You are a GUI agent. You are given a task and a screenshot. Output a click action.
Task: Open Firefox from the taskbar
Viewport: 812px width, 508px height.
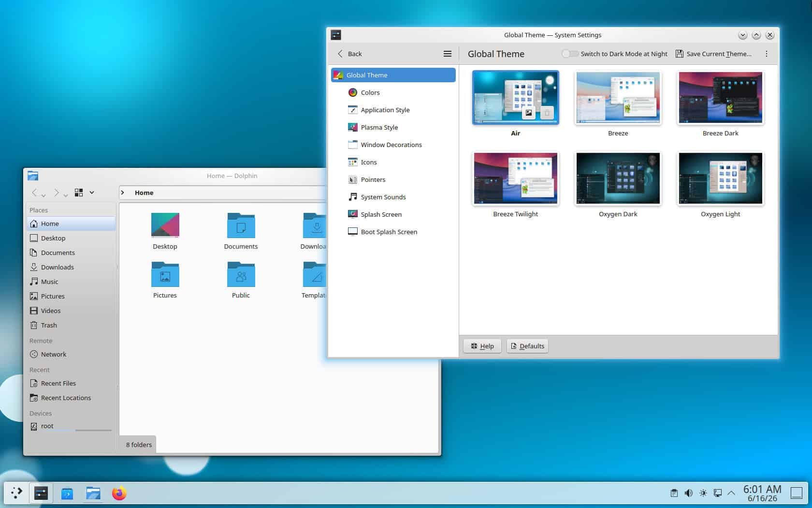119,493
